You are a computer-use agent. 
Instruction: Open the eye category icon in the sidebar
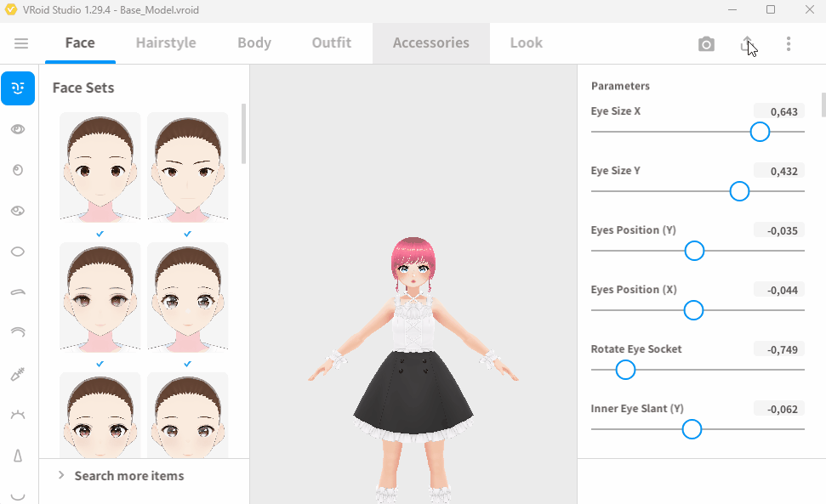coord(18,129)
